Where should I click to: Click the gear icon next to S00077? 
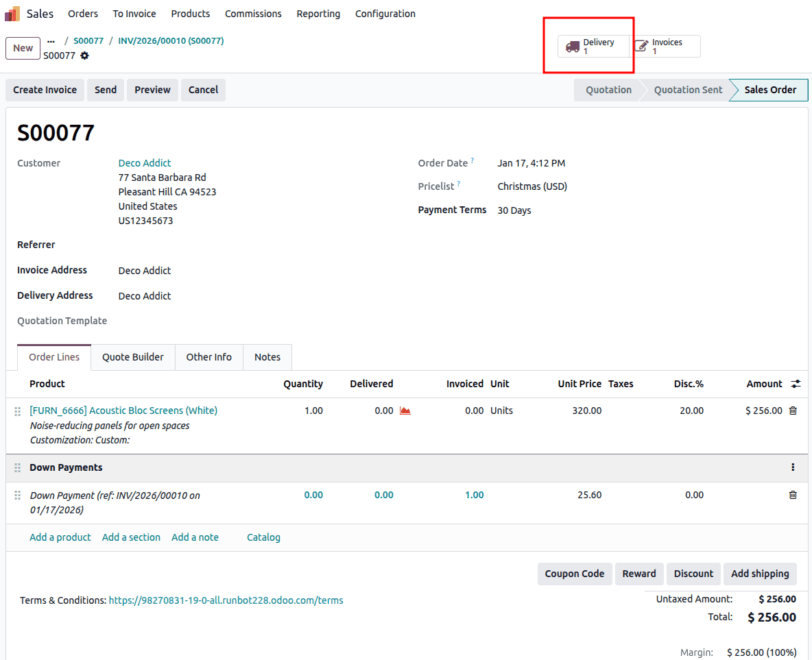(x=84, y=56)
